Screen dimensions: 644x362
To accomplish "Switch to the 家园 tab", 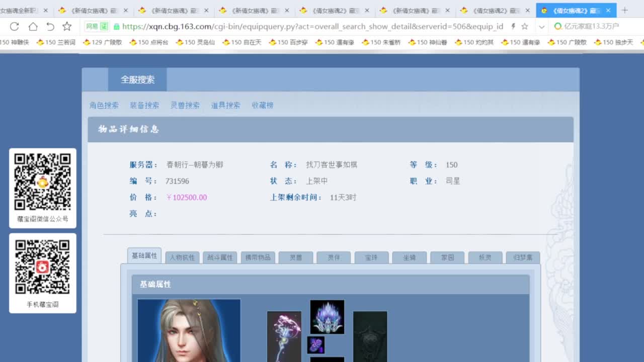I will coord(448,257).
